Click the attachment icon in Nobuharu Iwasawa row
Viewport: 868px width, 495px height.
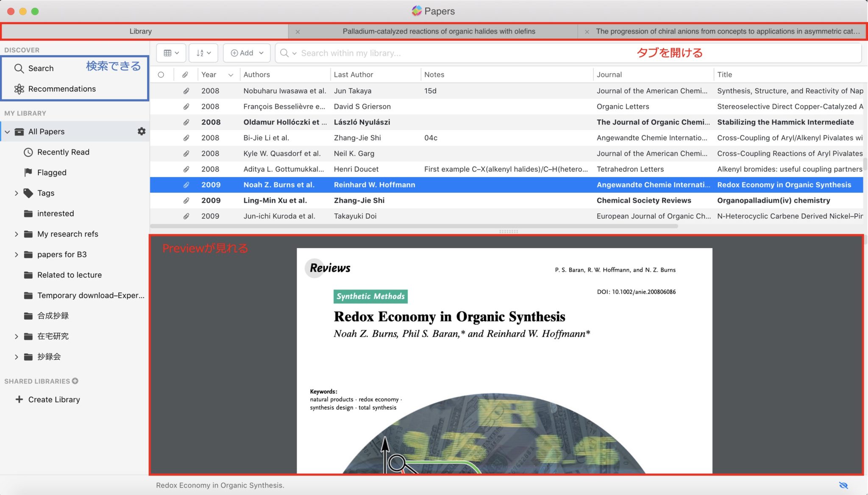(x=186, y=91)
